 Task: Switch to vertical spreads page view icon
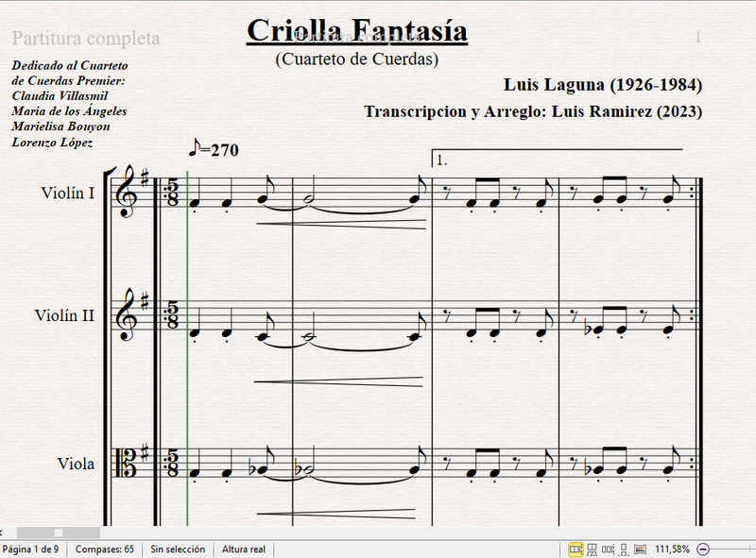[x=593, y=550]
